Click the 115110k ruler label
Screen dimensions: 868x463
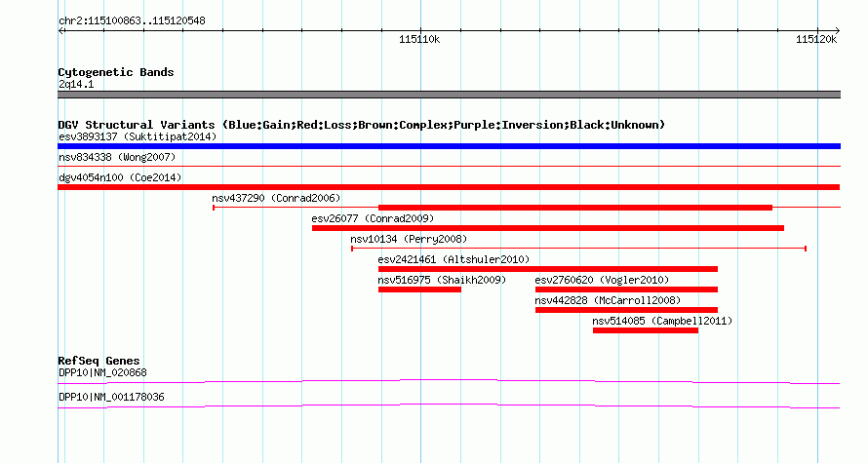419,39
